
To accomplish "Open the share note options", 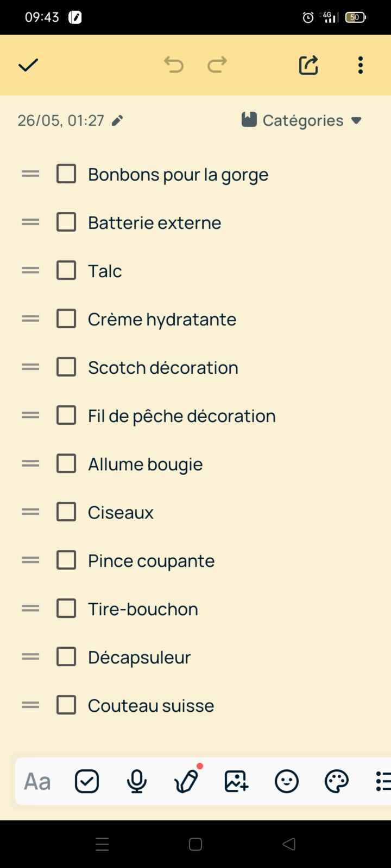I will (308, 65).
